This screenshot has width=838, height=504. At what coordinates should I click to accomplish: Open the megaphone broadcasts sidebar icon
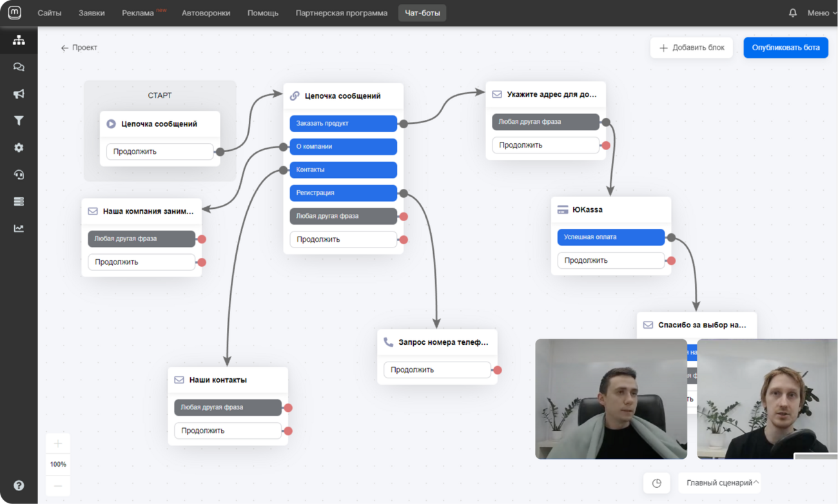(x=19, y=94)
